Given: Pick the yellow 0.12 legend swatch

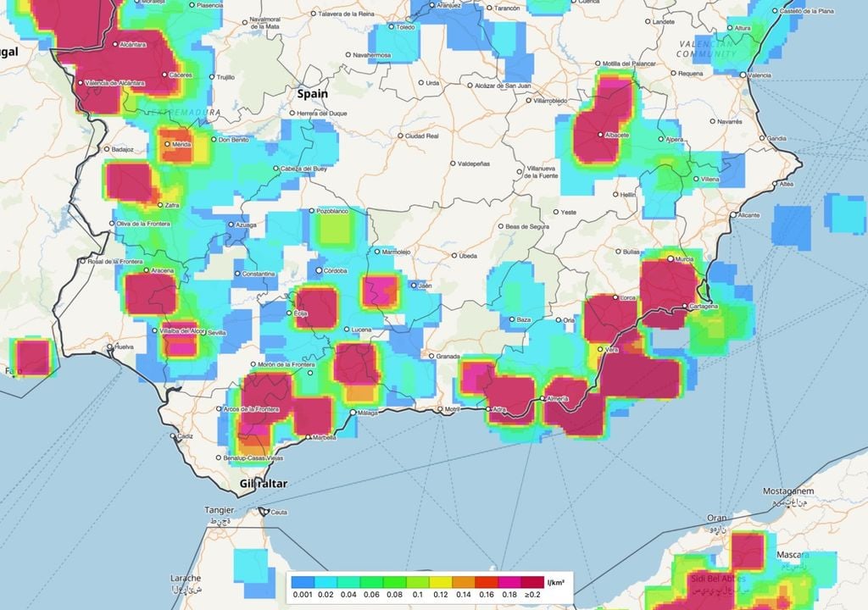Looking at the screenshot, I should (441, 582).
